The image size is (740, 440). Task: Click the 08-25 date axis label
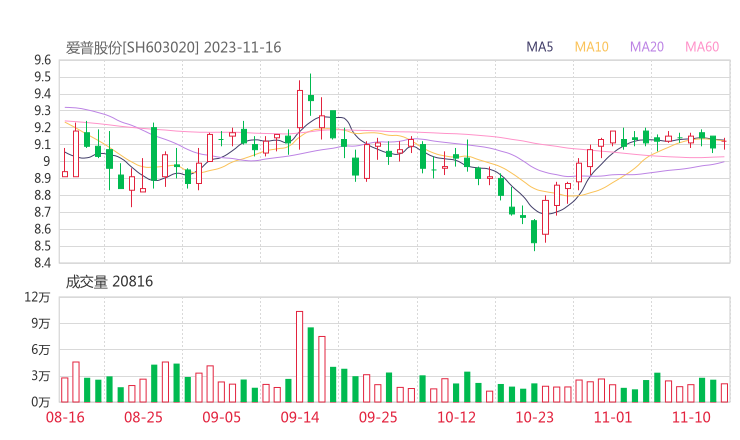click(x=143, y=417)
